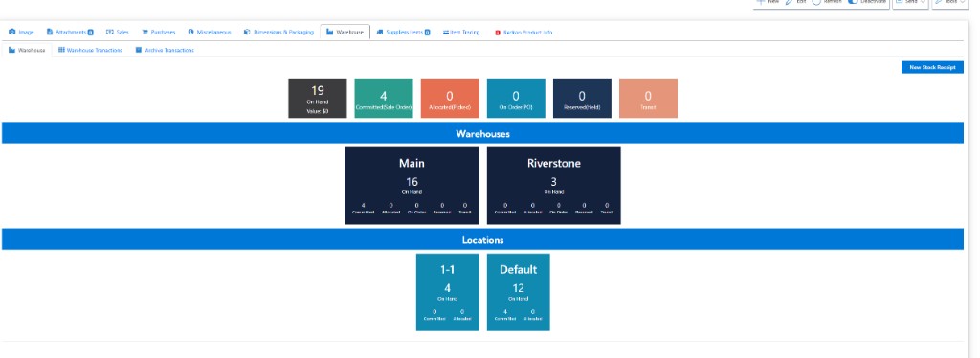This screenshot has width=980, height=358.
Task: Click the 4 On Hand value in 1-1
Action: [448, 288]
